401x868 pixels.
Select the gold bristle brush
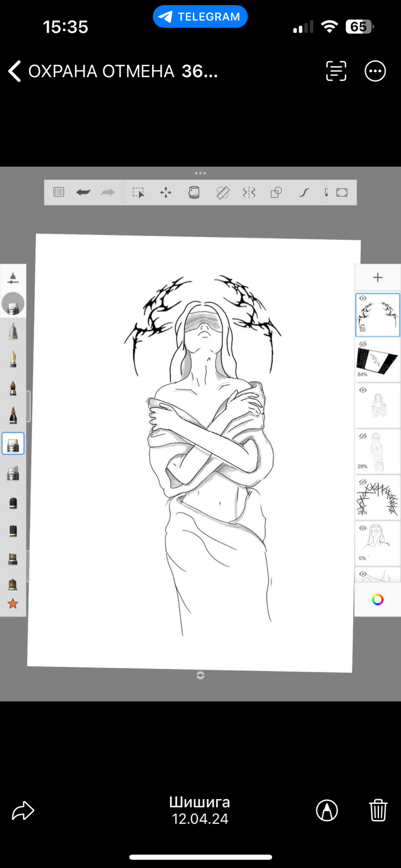point(13,584)
